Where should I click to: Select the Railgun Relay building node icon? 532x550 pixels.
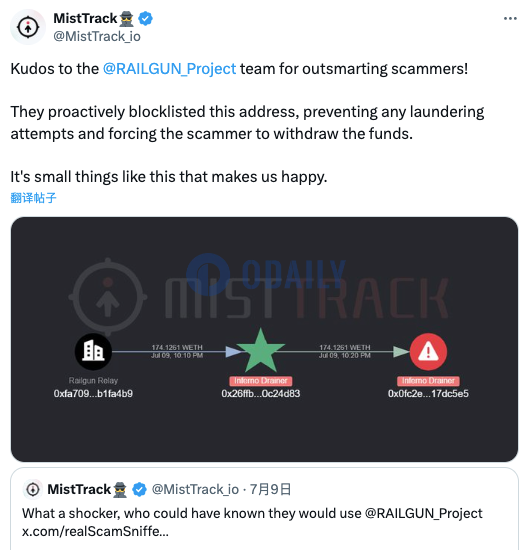[93, 351]
